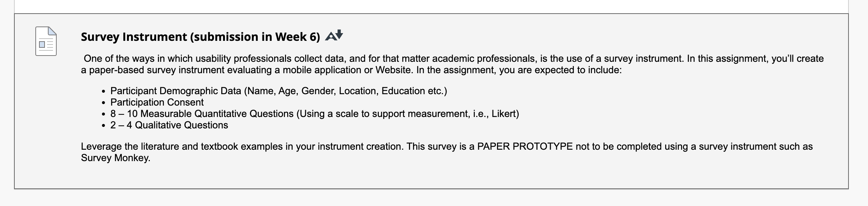Image resolution: width=868 pixels, height=206 pixels.
Task: Open Ally alternative formats download icon
Action: 334,35
